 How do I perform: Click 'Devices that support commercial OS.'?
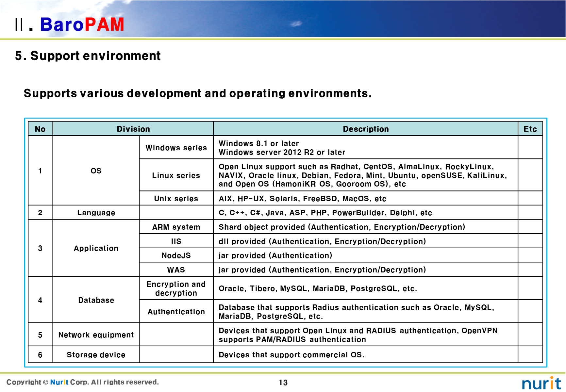tap(291, 355)
